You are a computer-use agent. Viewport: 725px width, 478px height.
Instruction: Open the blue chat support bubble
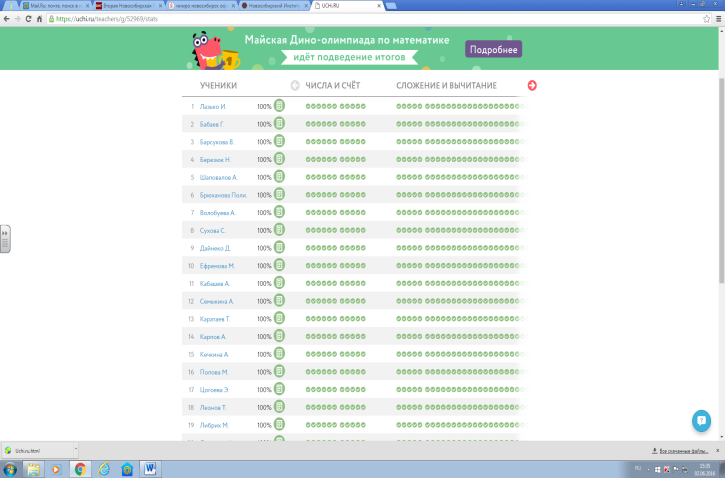pos(702,420)
